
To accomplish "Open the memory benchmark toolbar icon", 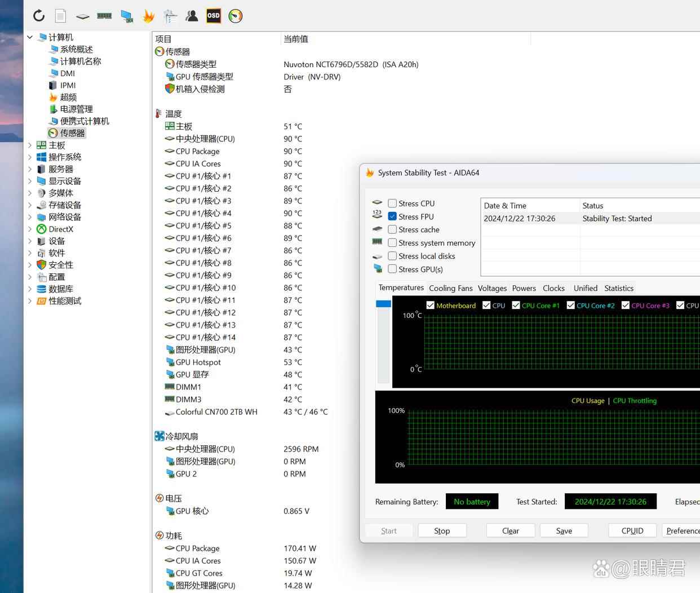I will [x=104, y=16].
